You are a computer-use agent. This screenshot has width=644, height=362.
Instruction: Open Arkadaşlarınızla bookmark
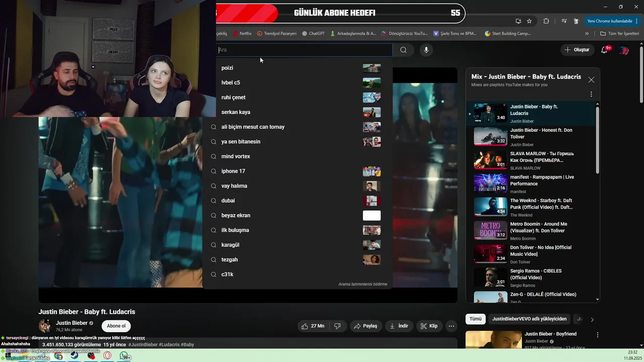pyautogui.click(x=353, y=34)
